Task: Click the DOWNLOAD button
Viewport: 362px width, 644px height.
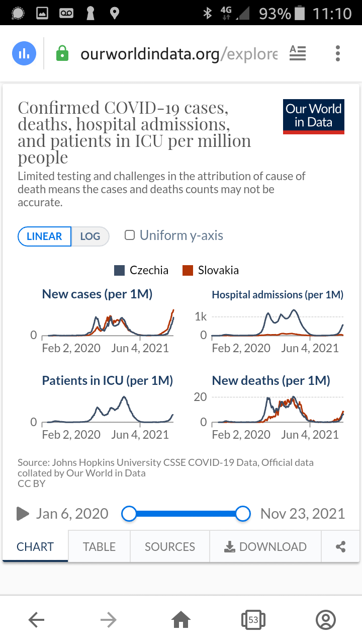Action: coord(265,547)
